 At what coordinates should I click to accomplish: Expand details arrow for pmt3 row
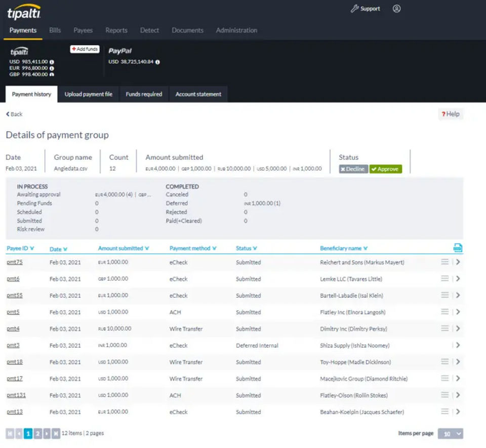click(x=458, y=345)
